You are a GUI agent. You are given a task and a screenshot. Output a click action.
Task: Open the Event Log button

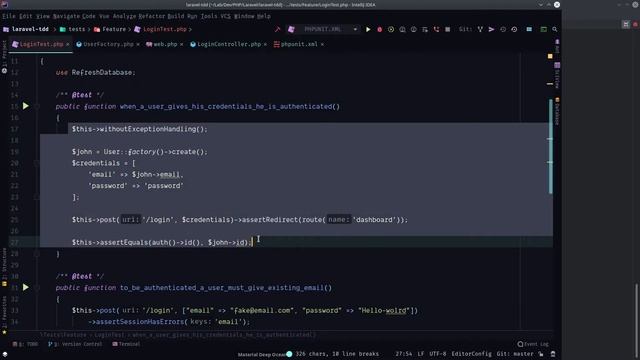533,344
